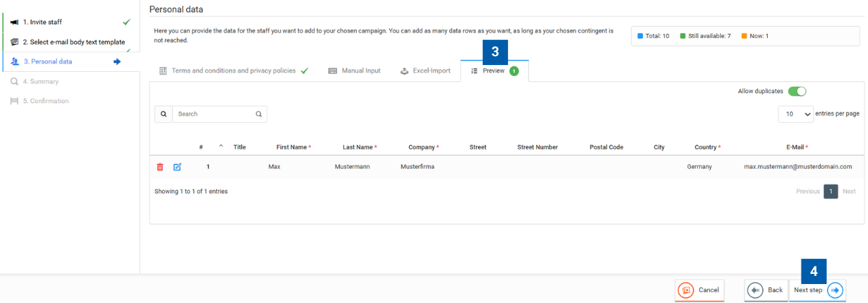Screen dimensions: 868x303
Task: Click the cell with first name Max
Action: (x=274, y=167)
